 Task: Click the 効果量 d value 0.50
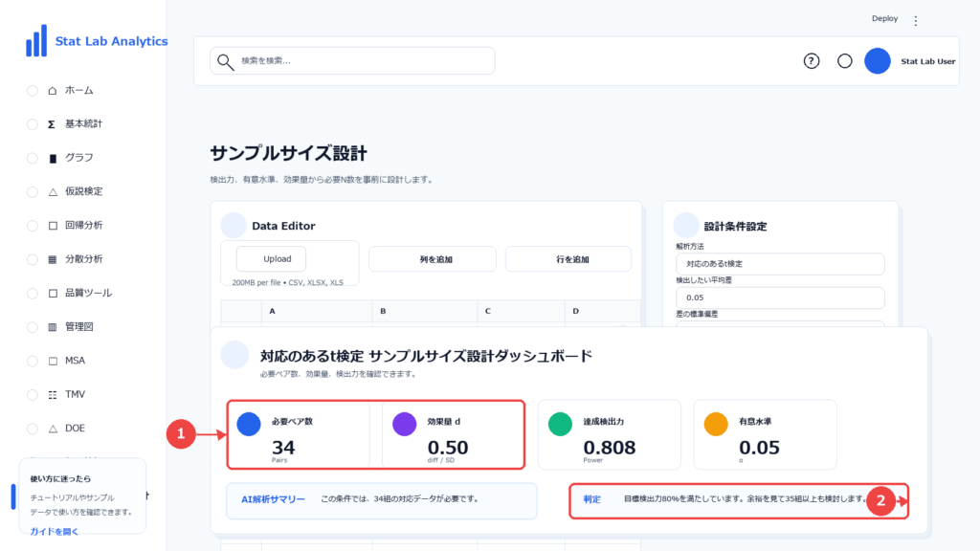pyautogui.click(x=448, y=448)
